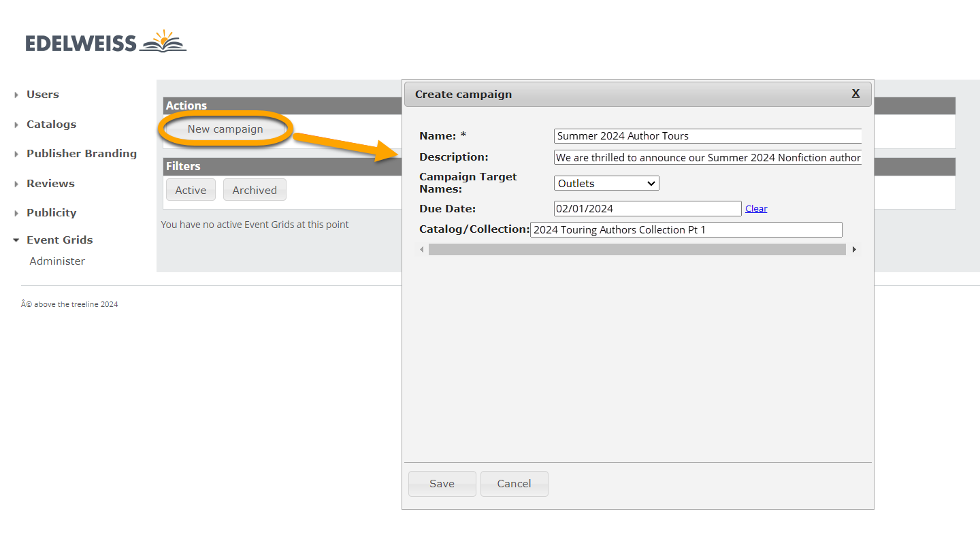The image size is (980, 539).
Task: Click the 'no active Event Grids' message
Action: [255, 225]
